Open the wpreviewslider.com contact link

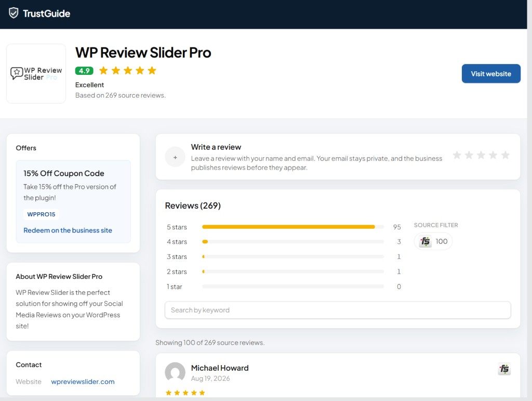coord(83,382)
